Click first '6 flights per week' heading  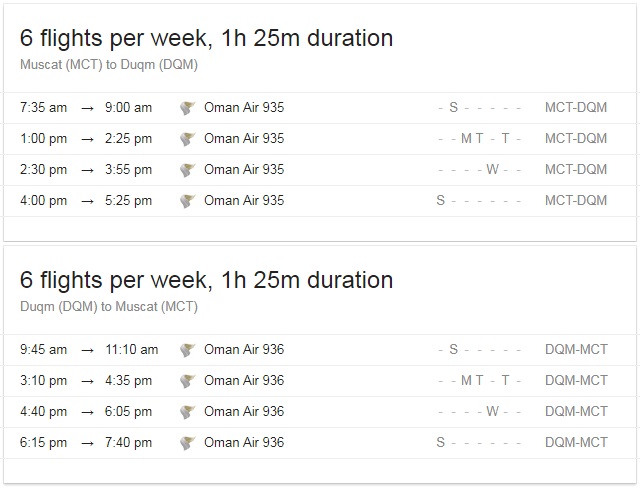click(206, 38)
